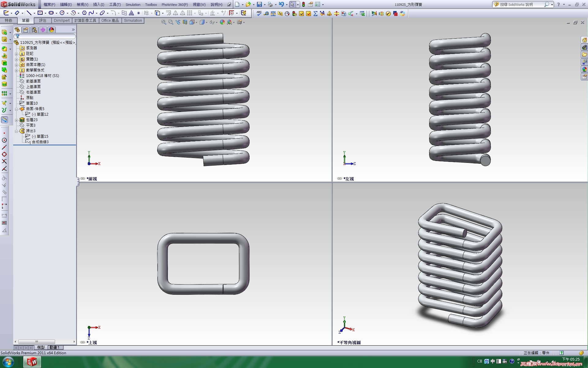Select the Corner Rectangle sketch tool
This screenshot has height=368, width=588.
[40, 13]
